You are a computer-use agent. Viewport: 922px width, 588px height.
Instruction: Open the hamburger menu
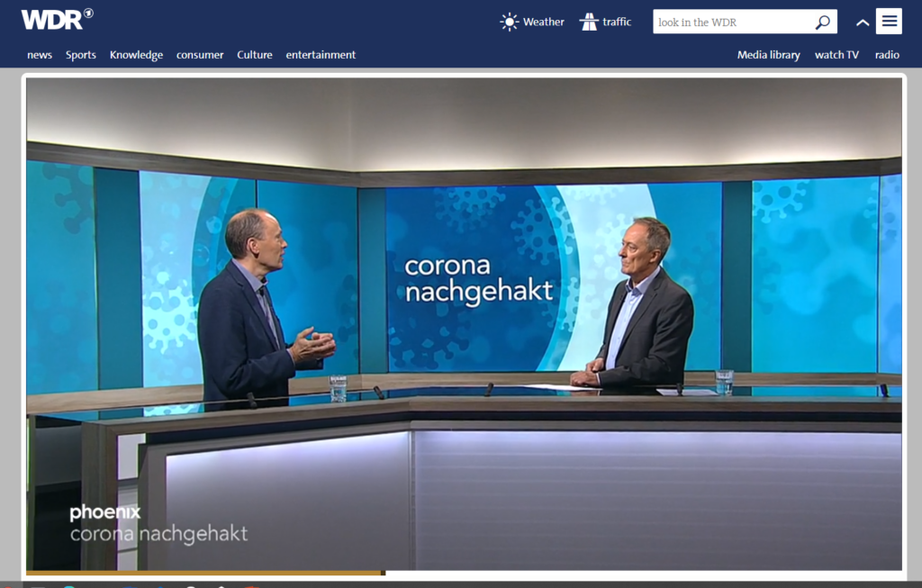889,22
